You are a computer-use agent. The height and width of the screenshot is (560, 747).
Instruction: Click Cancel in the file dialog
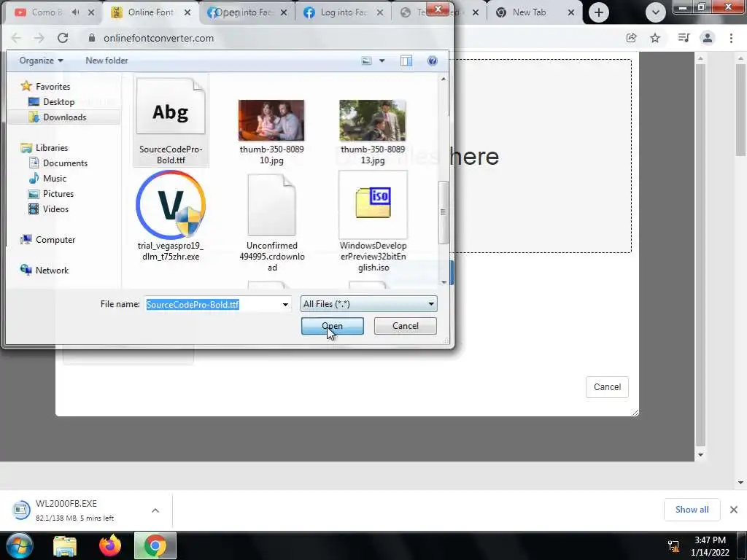click(405, 326)
